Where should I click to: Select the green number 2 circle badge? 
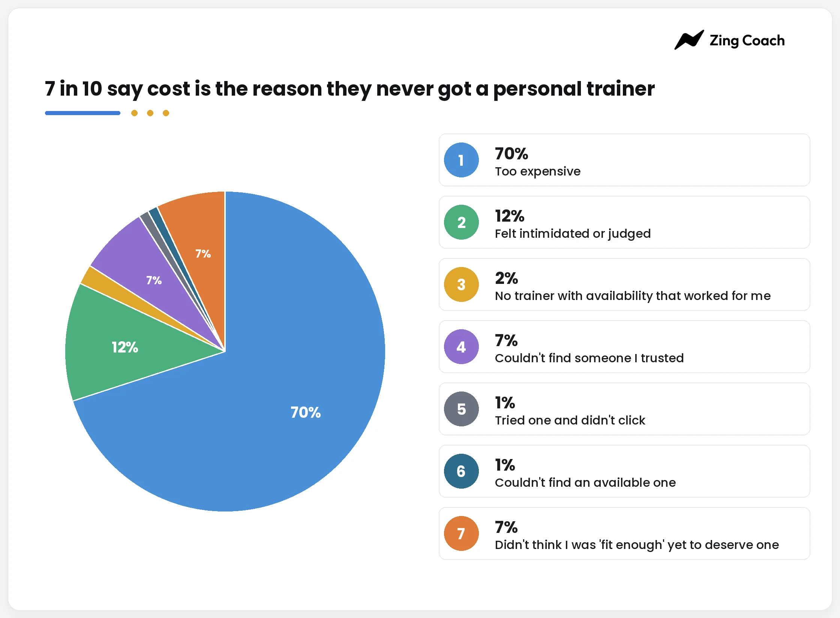[461, 222]
